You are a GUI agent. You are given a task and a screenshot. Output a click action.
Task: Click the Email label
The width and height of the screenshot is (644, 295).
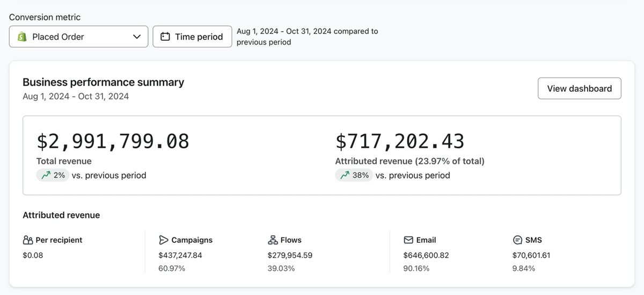coord(426,240)
